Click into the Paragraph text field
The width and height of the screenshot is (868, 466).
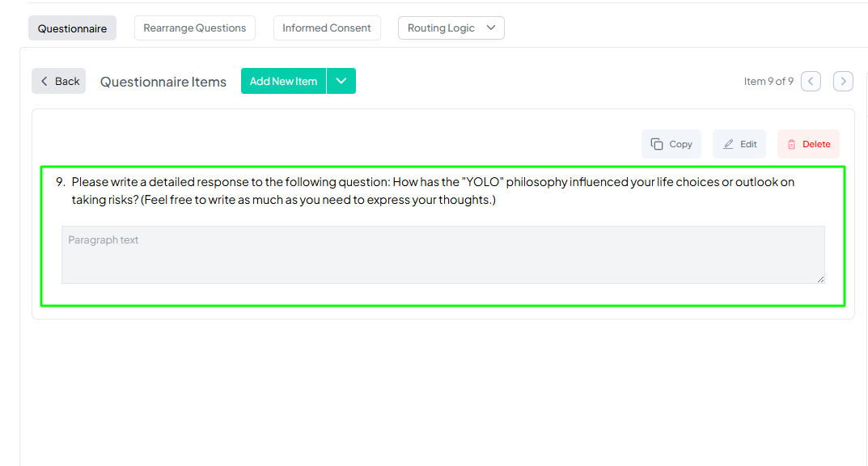click(x=442, y=255)
